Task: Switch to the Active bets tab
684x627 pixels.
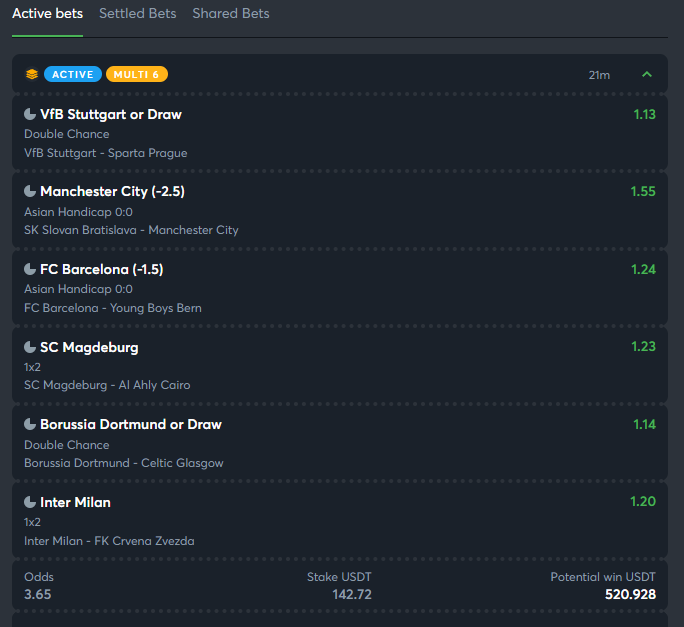Action: (x=48, y=14)
